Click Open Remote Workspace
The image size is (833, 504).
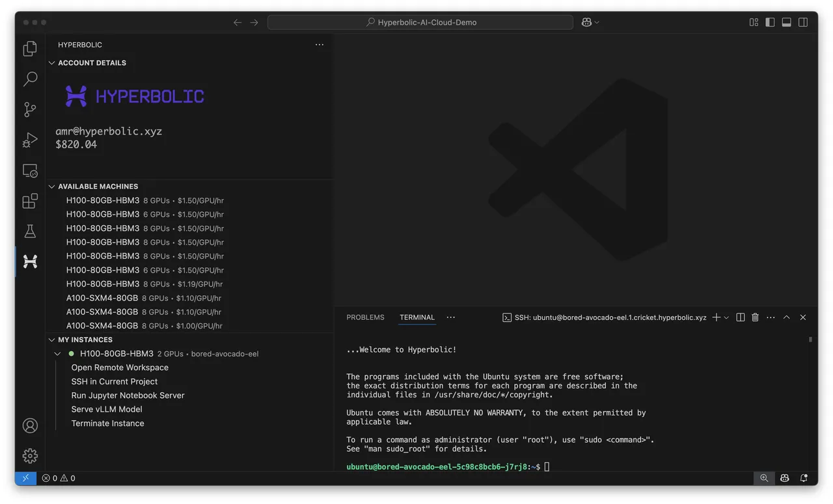120,367
